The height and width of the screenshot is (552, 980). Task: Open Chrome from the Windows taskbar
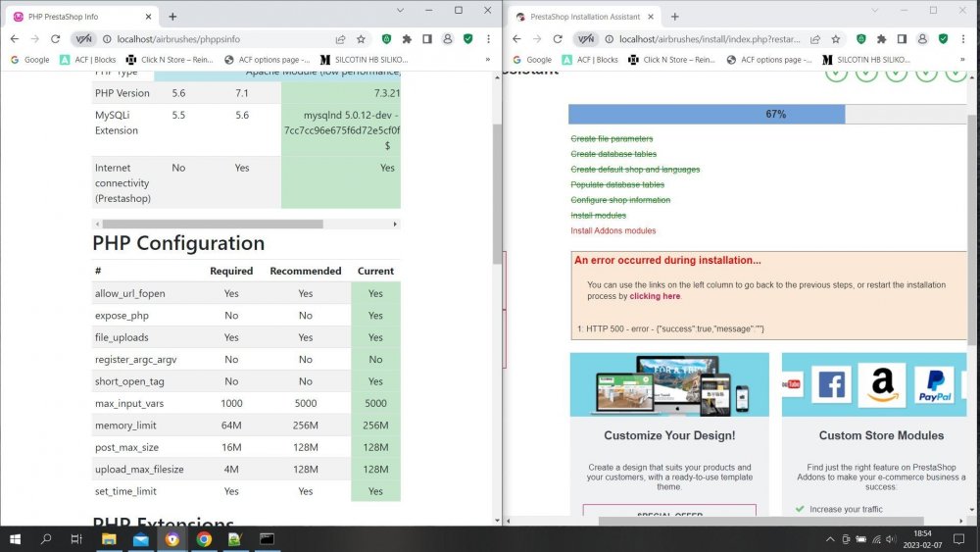pos(204,538)
